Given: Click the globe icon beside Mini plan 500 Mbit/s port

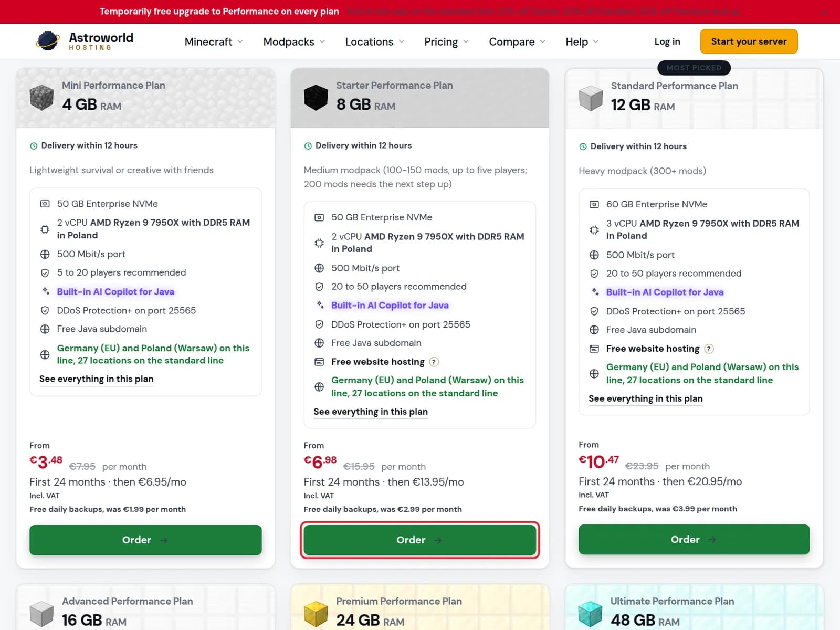Looking at the screenshot, I should click(x=45, y=254).
